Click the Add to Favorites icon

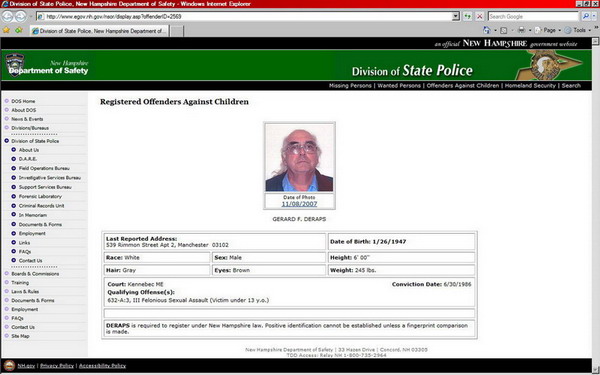19,30
